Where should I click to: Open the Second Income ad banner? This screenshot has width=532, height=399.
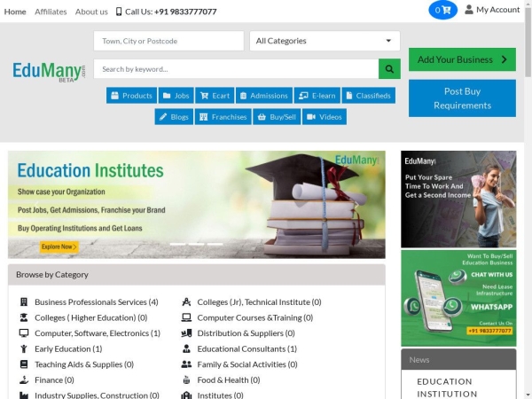coord(458,199)
